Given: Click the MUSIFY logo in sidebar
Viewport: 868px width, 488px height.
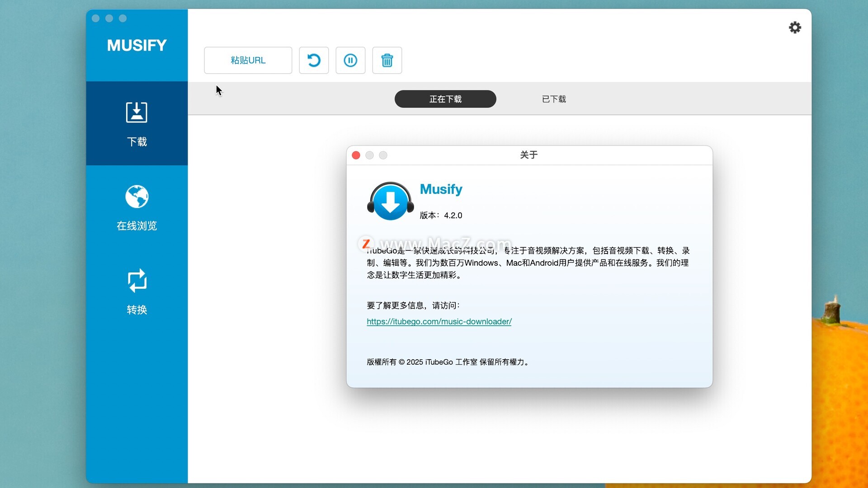Looking at the screenshot, I should [x=137, y=45].
